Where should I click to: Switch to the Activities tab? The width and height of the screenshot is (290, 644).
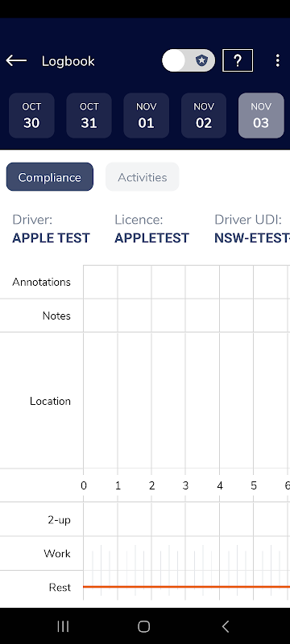pos(143,177)
